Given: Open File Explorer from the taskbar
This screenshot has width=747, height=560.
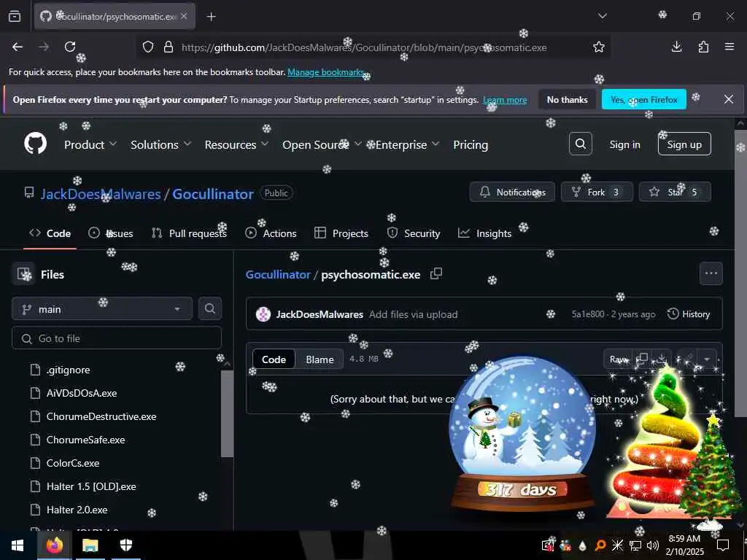Looking at the screenshot, I should [x=90, y=545].
